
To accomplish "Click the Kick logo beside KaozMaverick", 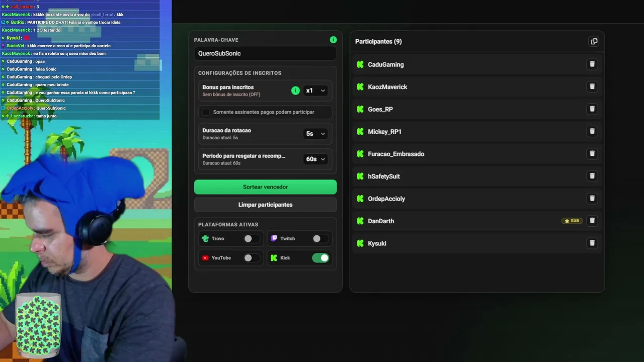I will point(360,87).
